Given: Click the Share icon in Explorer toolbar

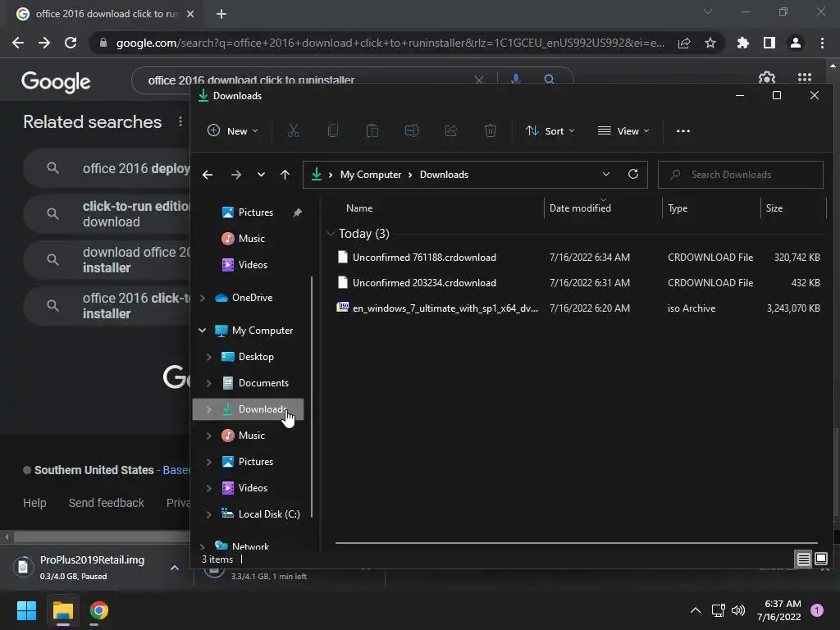Looking at the screenshot, I should click(451, 130).
